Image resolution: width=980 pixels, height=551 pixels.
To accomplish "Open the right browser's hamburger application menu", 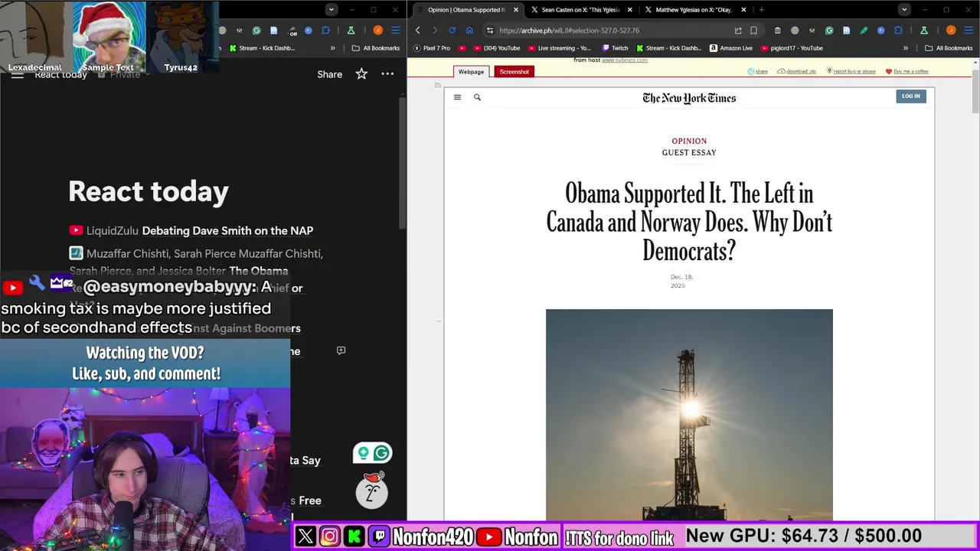I will pos(969,31).
